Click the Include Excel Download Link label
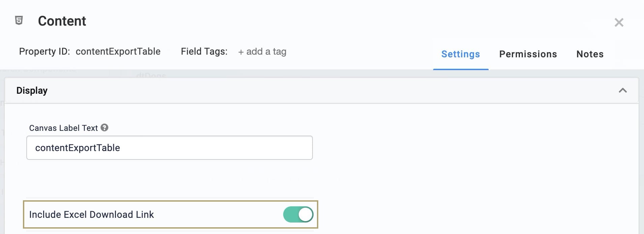The height and width of the screenshot is (234, 644). tap(91, 214)
